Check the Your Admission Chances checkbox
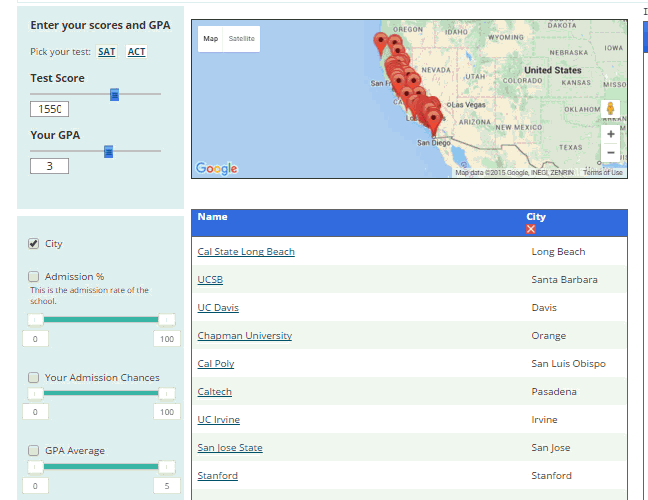Image resolution: width=648 pixels, height=500 pixels. pos(34,377)
